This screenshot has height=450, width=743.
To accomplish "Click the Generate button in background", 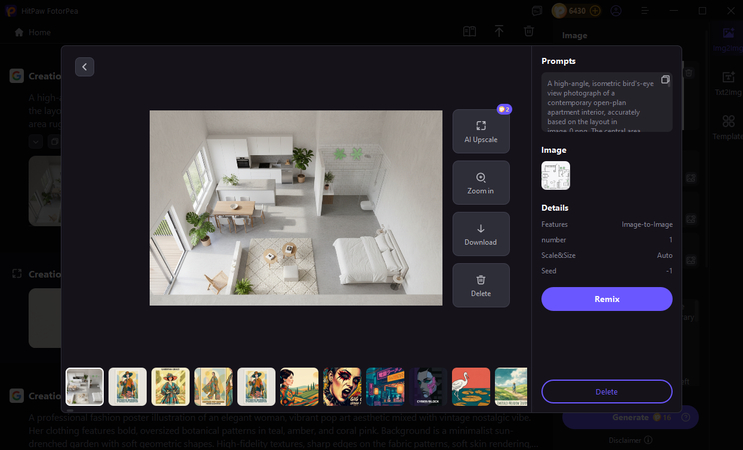I will [630, 417].
